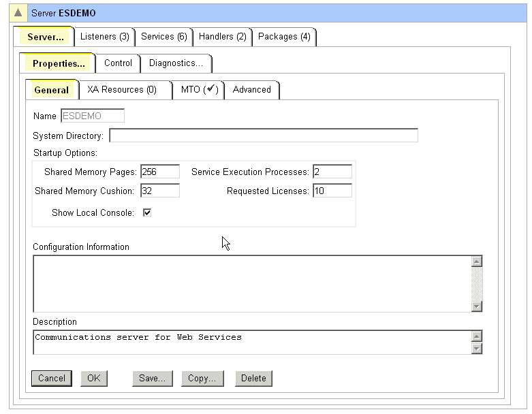Switch to the Services (6) tab
532x414 pixels.
click(x=163, y=37)
